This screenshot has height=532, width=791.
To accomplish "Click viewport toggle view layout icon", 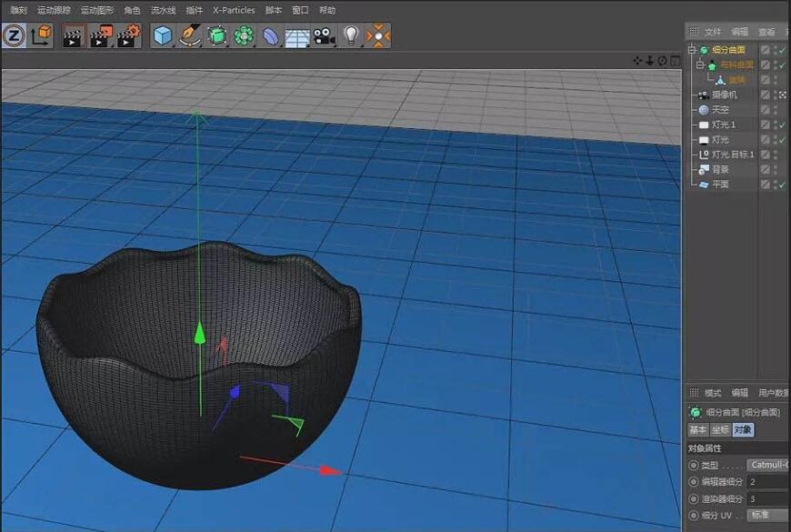I will [675, 61].
